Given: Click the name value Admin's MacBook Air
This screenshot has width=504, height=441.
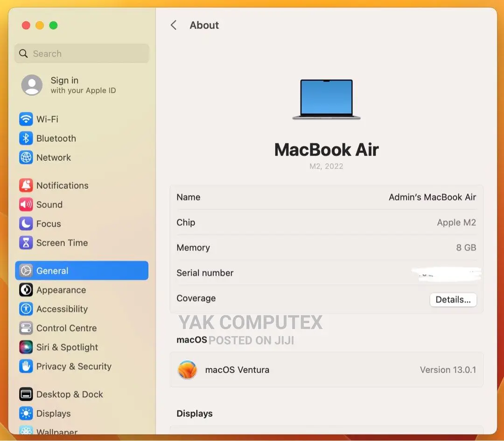Looking at the screenshot, I should pyautogui.click(x=432, y=197).
